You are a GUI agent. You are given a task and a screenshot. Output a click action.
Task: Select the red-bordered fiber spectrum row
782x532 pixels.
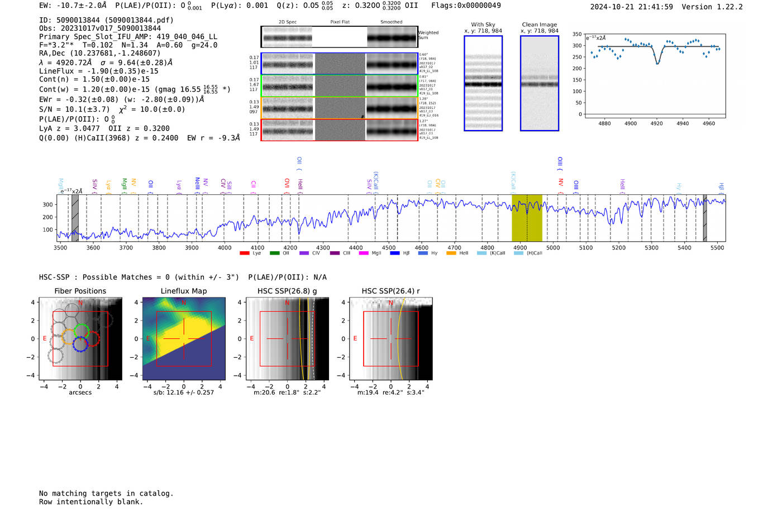tap(340, 130)
